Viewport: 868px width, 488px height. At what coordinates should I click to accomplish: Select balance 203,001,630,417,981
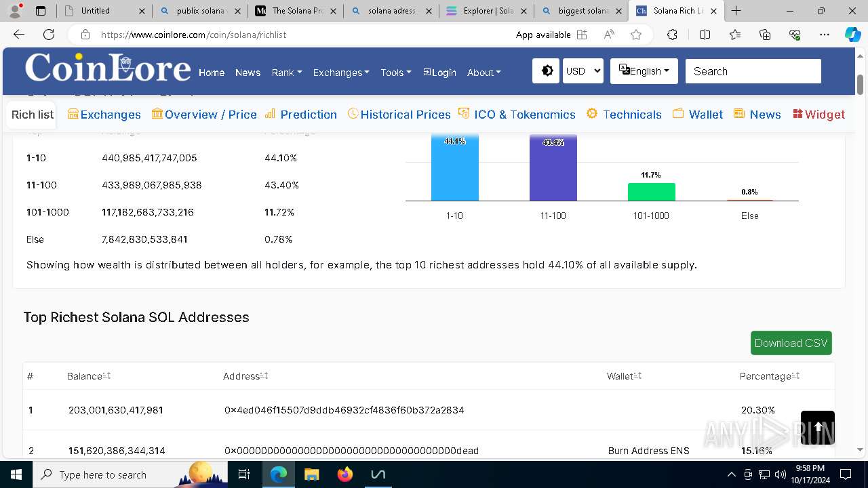click(x=116, y=410)
